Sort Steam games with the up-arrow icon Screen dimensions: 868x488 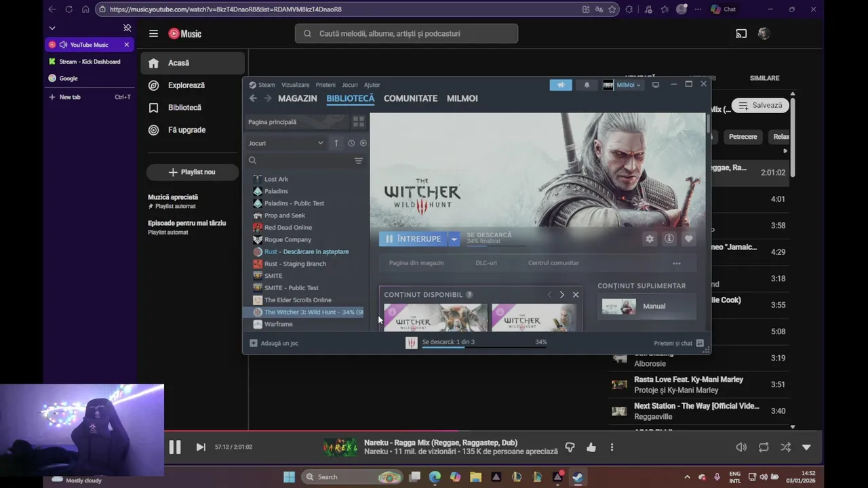click(336, 143)
